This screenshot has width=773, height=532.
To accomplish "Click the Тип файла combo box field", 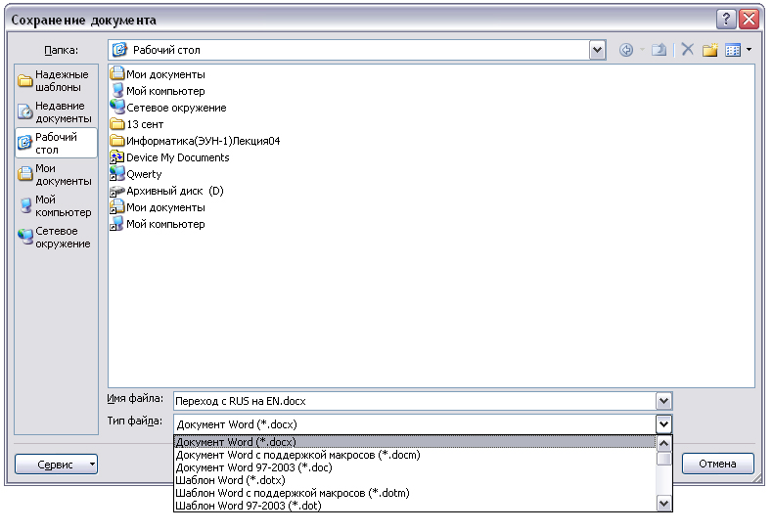I will tap(415, 424).
